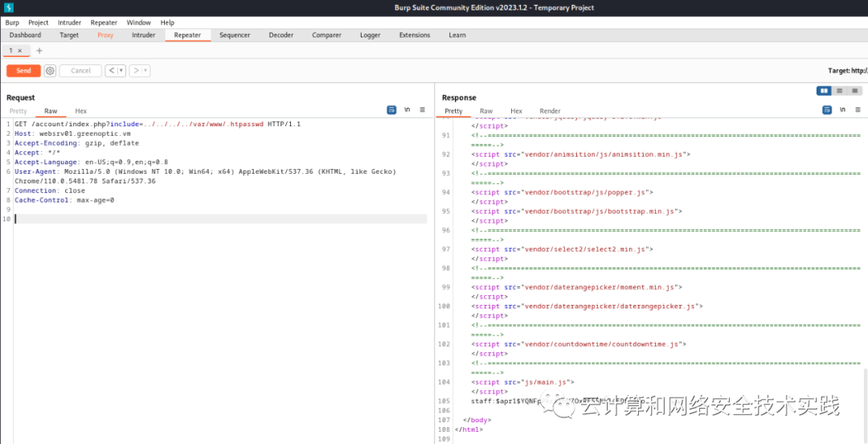Select Request Raw view tab

coord(51,111)
